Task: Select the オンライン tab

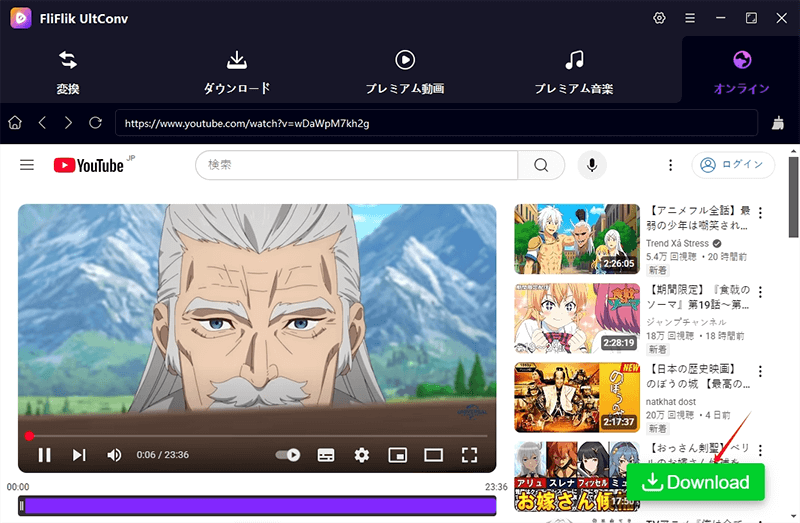Action: [x=742, y=72]
